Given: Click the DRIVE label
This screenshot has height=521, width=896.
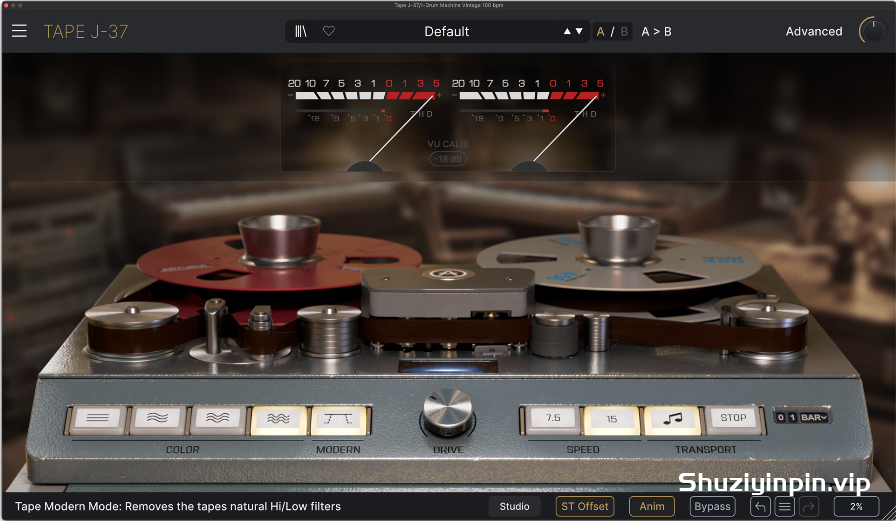Looking at the screenshot, I should point(449,450).
